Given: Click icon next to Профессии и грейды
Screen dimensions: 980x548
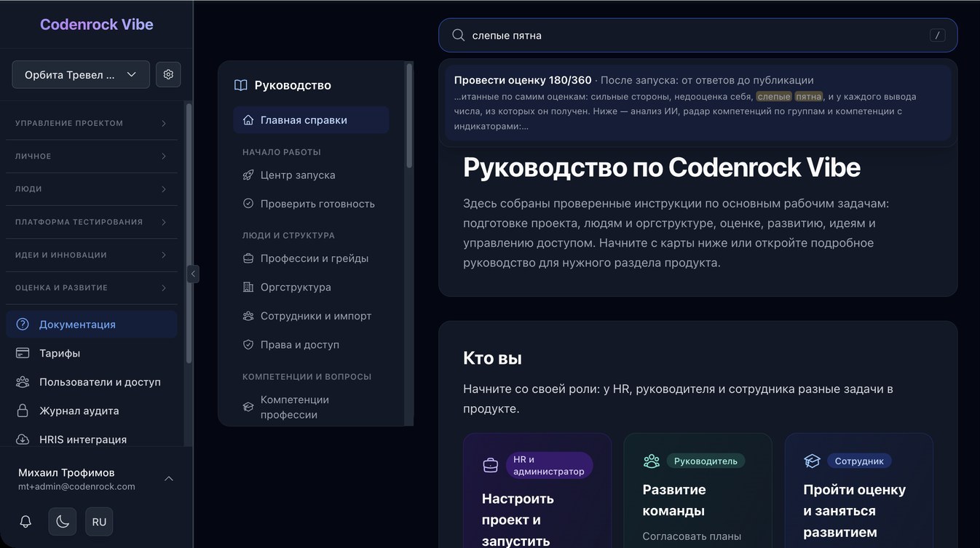Looking at the screenshot, I should 248,258.
